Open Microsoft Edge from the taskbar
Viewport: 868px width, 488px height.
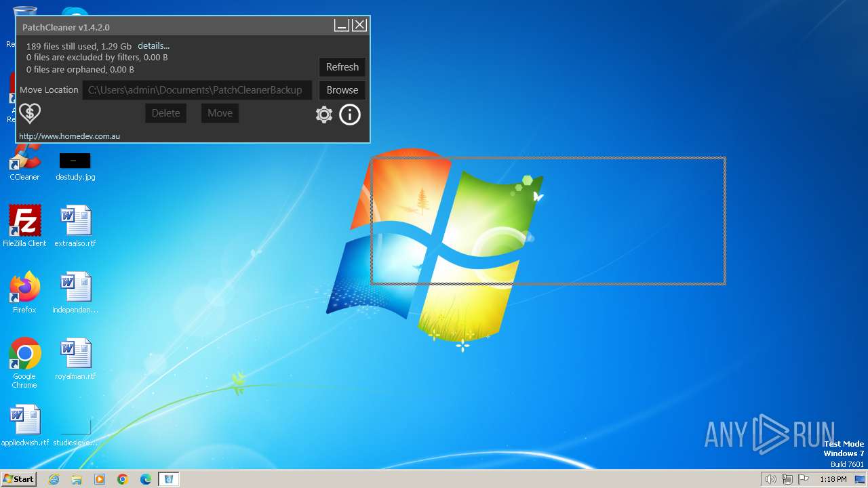(x=146, y=479)
